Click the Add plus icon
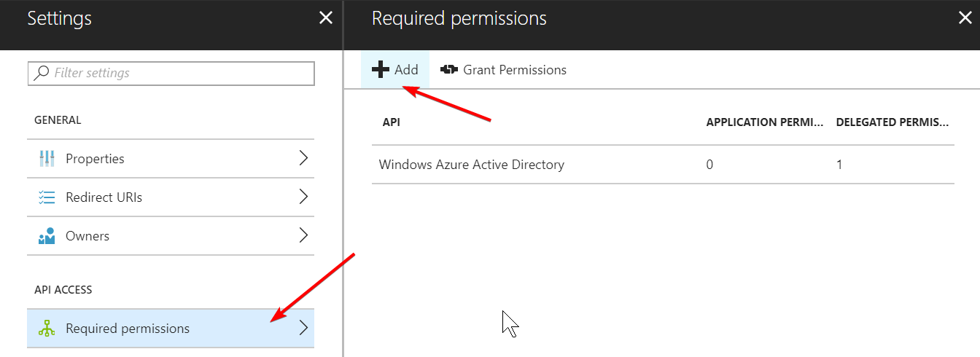The width and height of the screenshot is (980, 357). 381,70
